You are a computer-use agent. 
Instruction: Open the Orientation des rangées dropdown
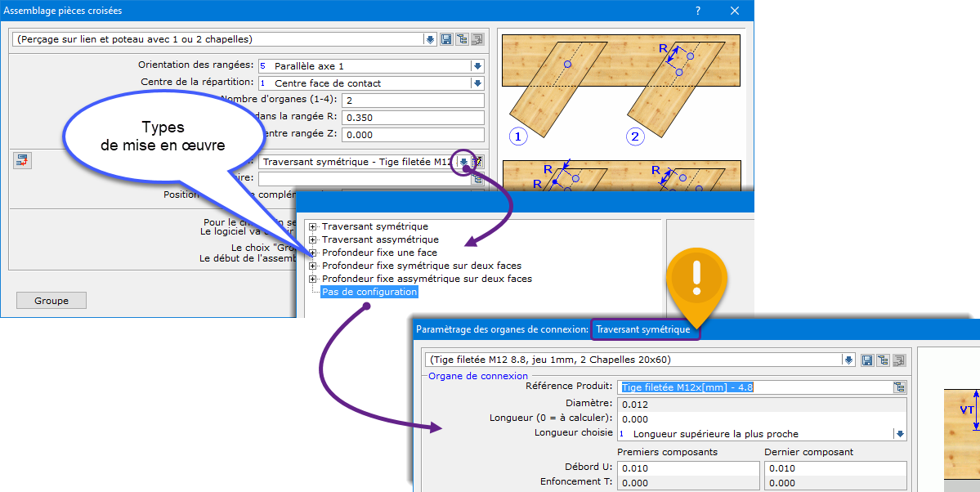(477, 66)
